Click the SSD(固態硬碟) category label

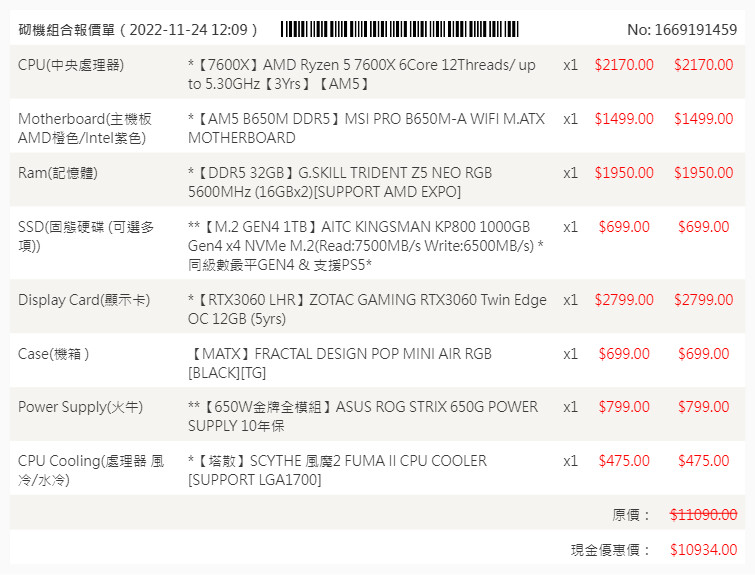tap(86, 236)
